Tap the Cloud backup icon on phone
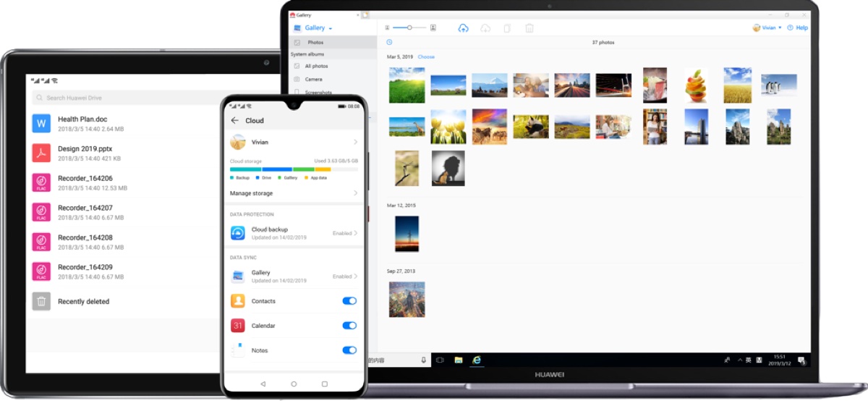Viewport: 868px width, 401px height. coord(238,233)
